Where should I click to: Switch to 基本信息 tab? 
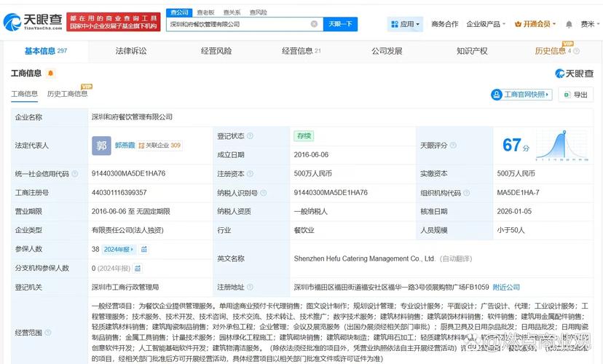pos(46,51)
